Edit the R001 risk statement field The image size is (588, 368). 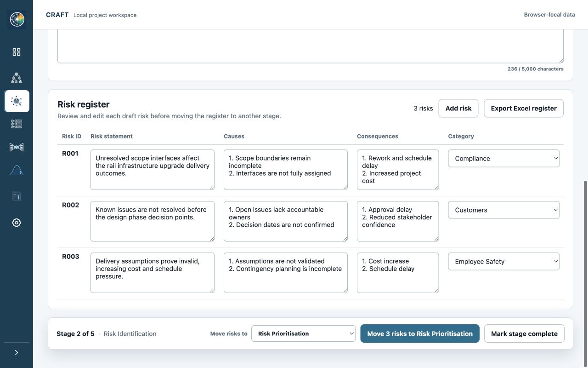tap(153, 170)
